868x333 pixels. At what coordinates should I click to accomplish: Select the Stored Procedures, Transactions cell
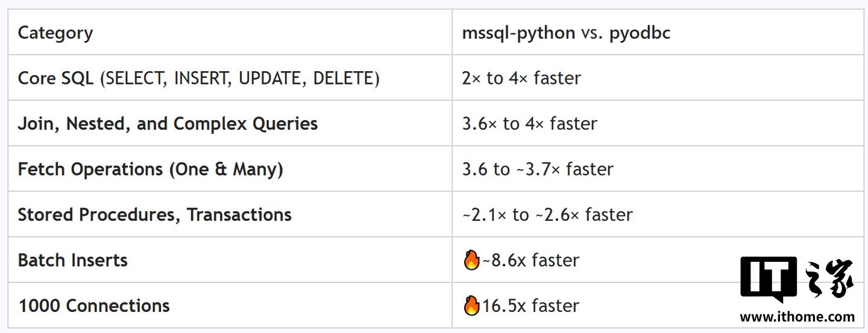coord(154,215)
